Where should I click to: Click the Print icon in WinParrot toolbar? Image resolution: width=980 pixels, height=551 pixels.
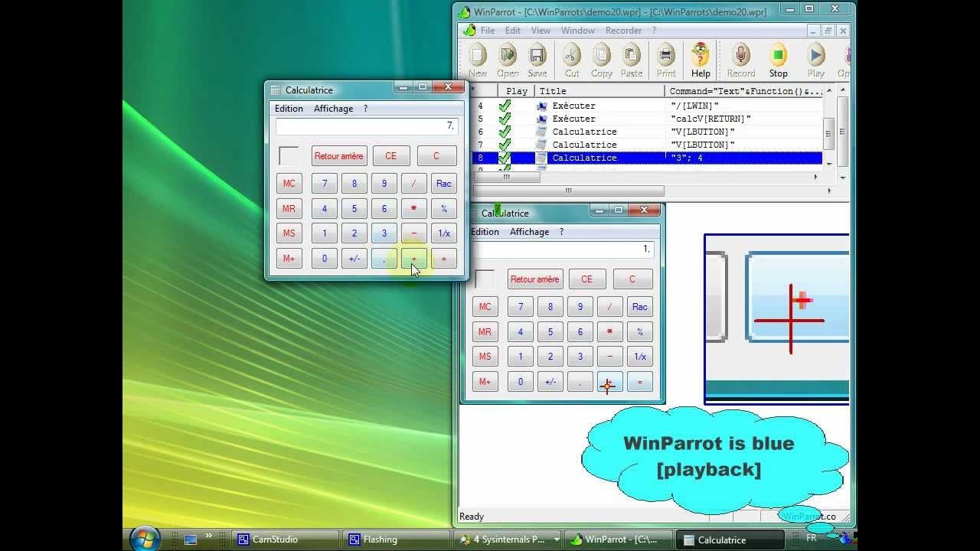click(x=666, y=60)
